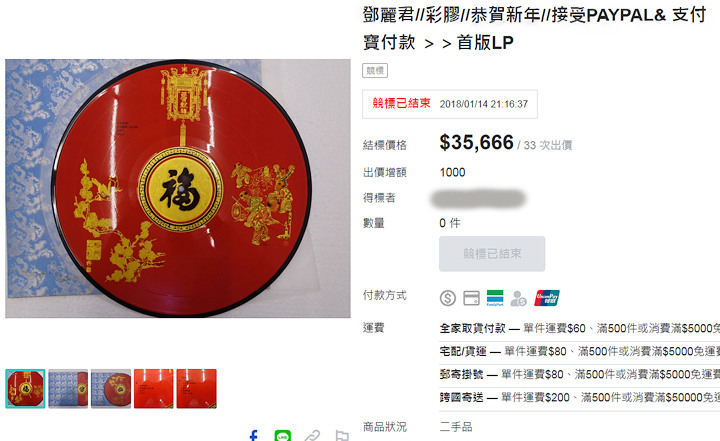Share the listing on Facebook

pos(253,435)
